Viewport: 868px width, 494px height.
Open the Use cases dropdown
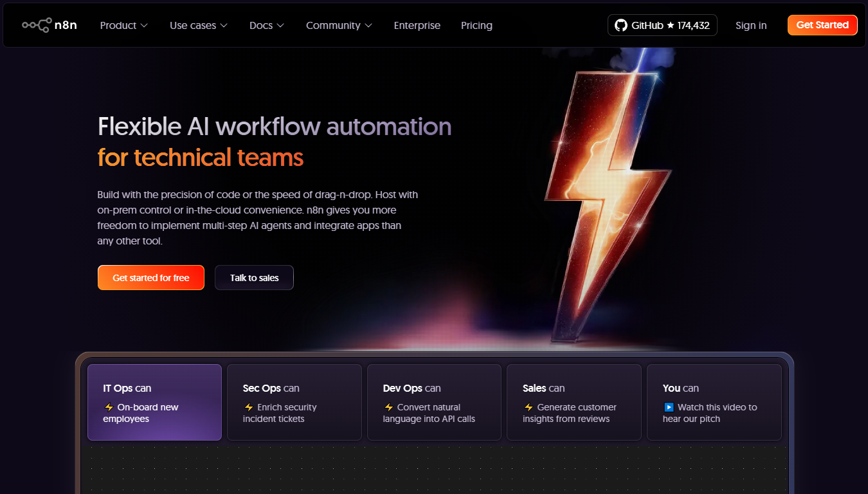(x=198, y=25)
